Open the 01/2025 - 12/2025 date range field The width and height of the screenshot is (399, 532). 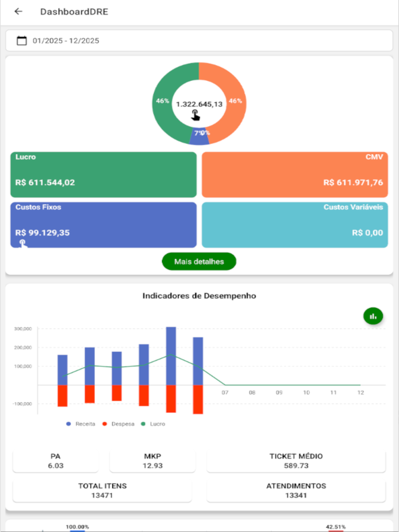199,40
